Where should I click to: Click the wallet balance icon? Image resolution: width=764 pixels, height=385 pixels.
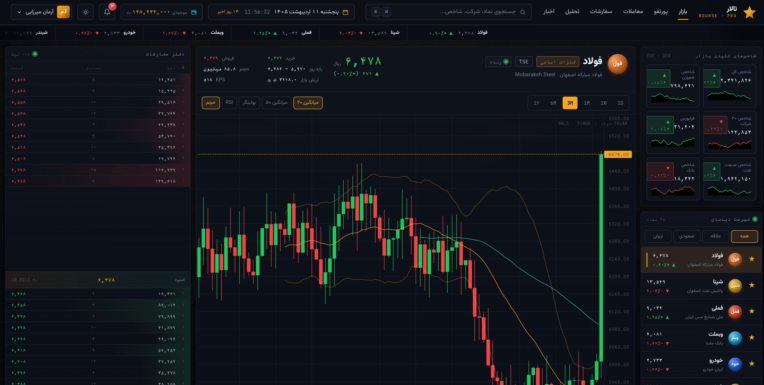[x=194, y=12]
